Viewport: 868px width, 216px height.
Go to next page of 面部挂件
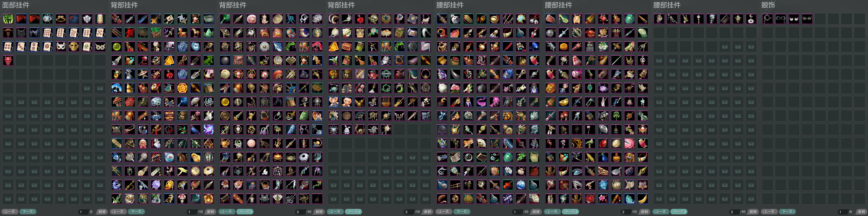coord(28,212)
